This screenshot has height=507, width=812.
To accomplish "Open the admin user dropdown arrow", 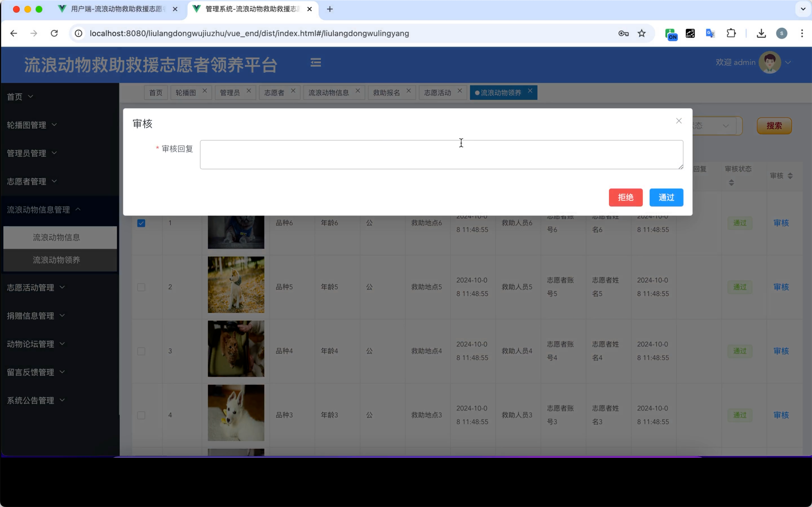I will click(x=788, y=62).
